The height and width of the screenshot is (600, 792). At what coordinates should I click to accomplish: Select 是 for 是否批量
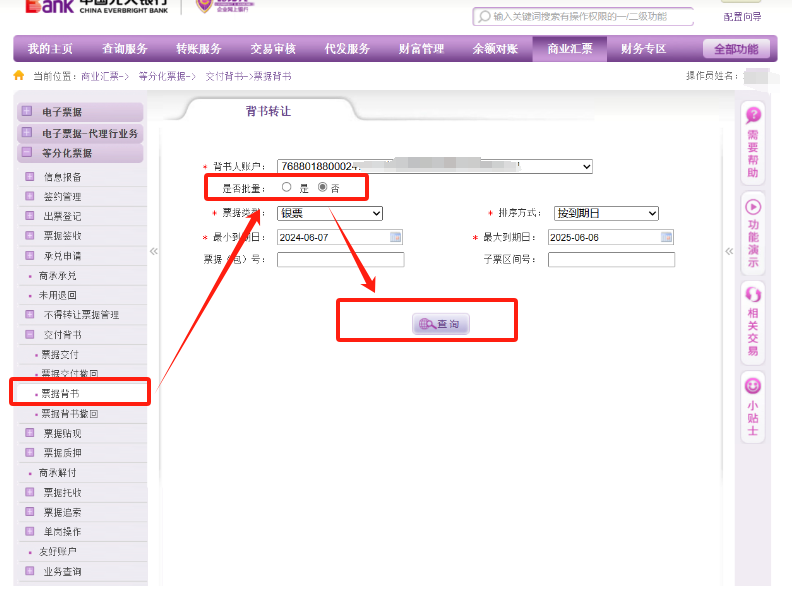click(x=286, y=187)
